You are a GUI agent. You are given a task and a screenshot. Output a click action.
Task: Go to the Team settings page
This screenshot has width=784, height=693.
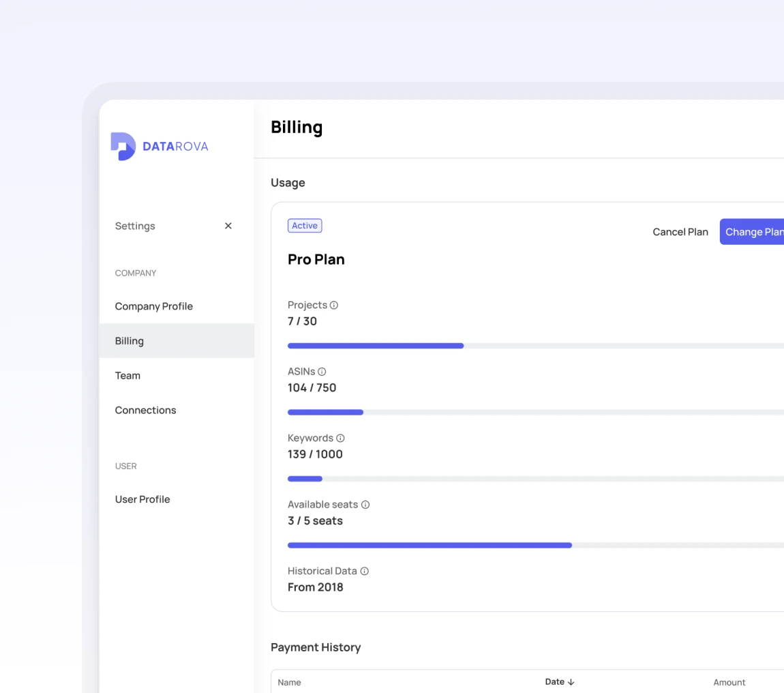coord(177,375)
